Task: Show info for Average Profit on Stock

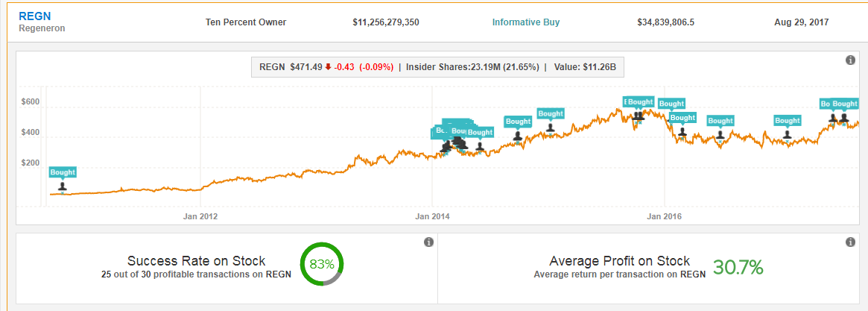Action: click(x=851, y=242)
